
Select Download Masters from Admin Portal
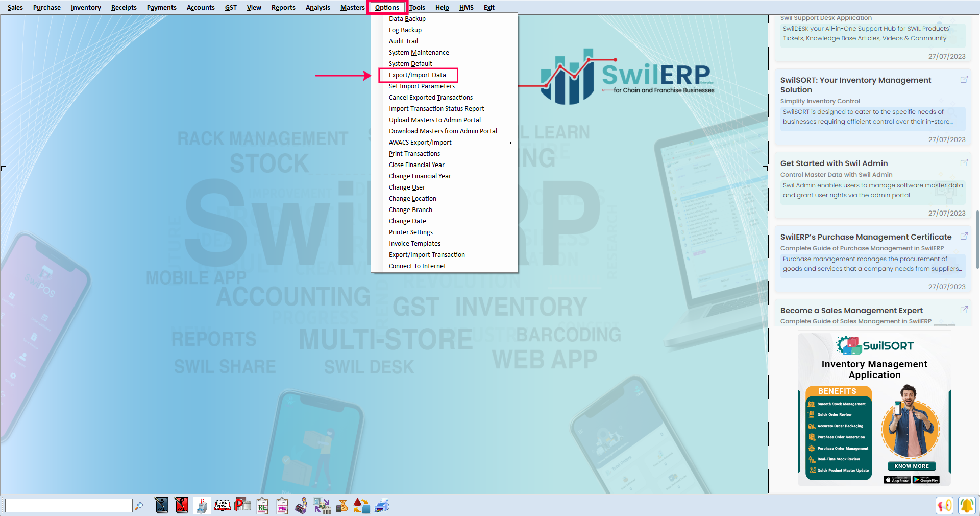point(443,131)
